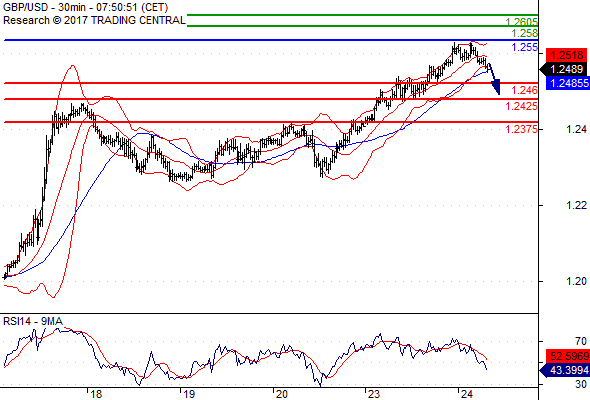Click the red RSI value tag 52.5969
The height and width of the screenshot is (400, 590).
[x=568, y=356]
